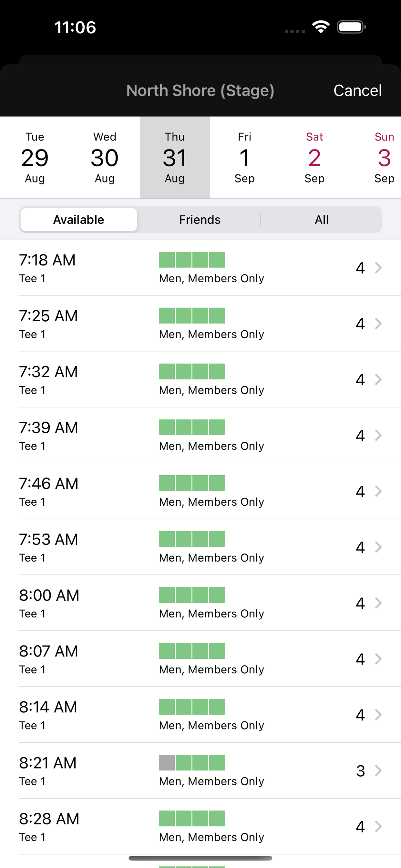Click the green availability squares for 7:18 AM
The width and height of the screenshot is (401, 868).
coord(192,259)
